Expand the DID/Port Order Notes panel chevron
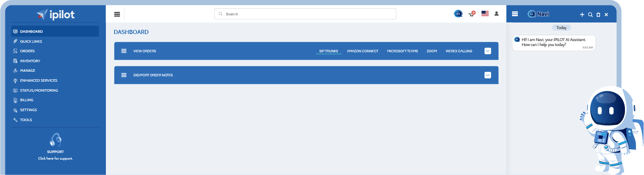The image size is (644, 175). [488, 75]
